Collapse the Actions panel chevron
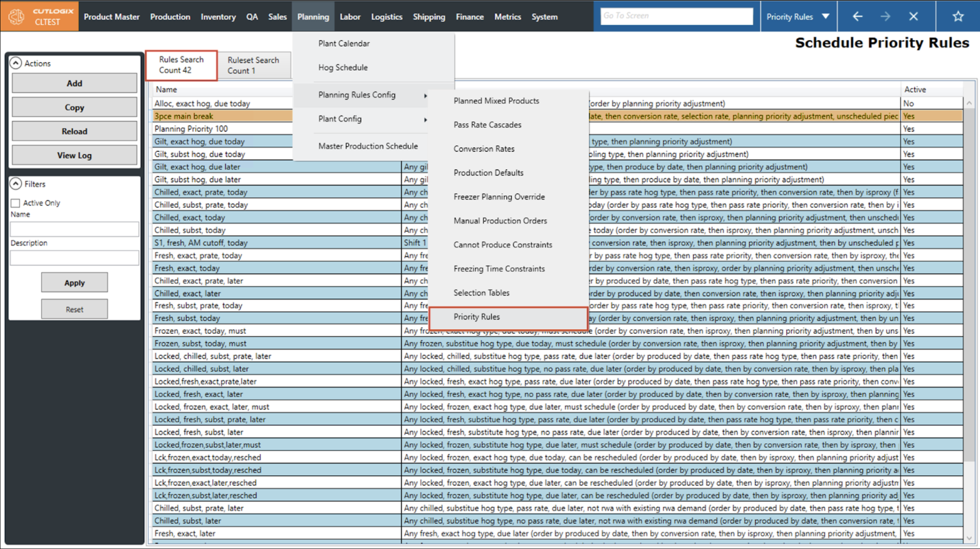 [x=16, y=63]
